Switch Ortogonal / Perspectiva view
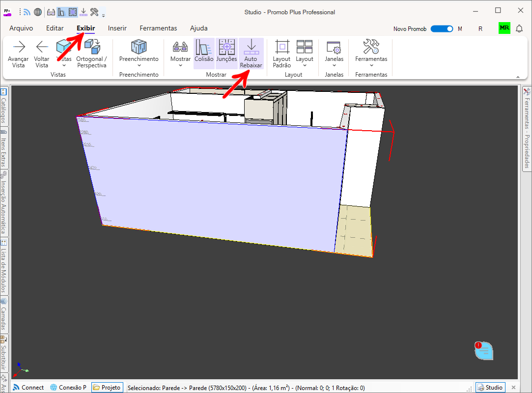The width and height of the screenshot is (532, 393). tap(91, 54)
